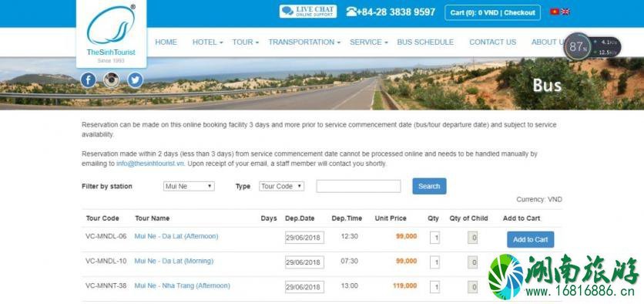Viewport: 644px width, 304px height.
Task: Focus the search text field
Action: pos(358,186)
